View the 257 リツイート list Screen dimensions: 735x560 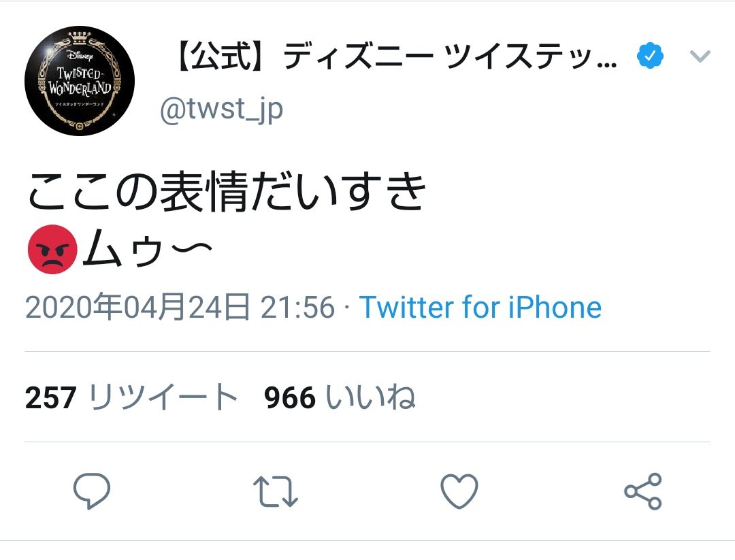[x=131, y=397]
